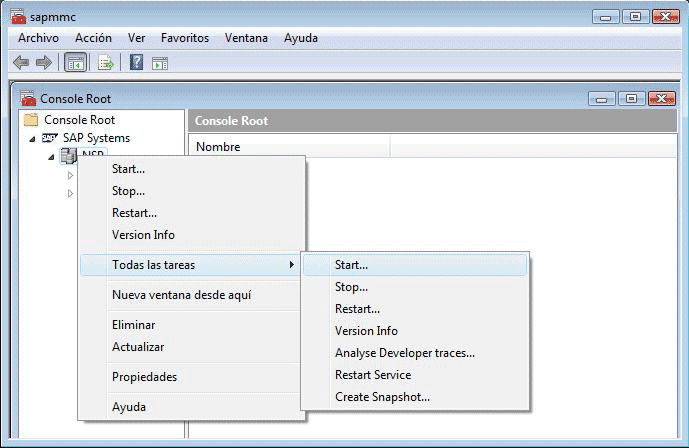689x448 pixels.
Task: Choose Analyse Developer traces... option
Action: click(404, 353)
